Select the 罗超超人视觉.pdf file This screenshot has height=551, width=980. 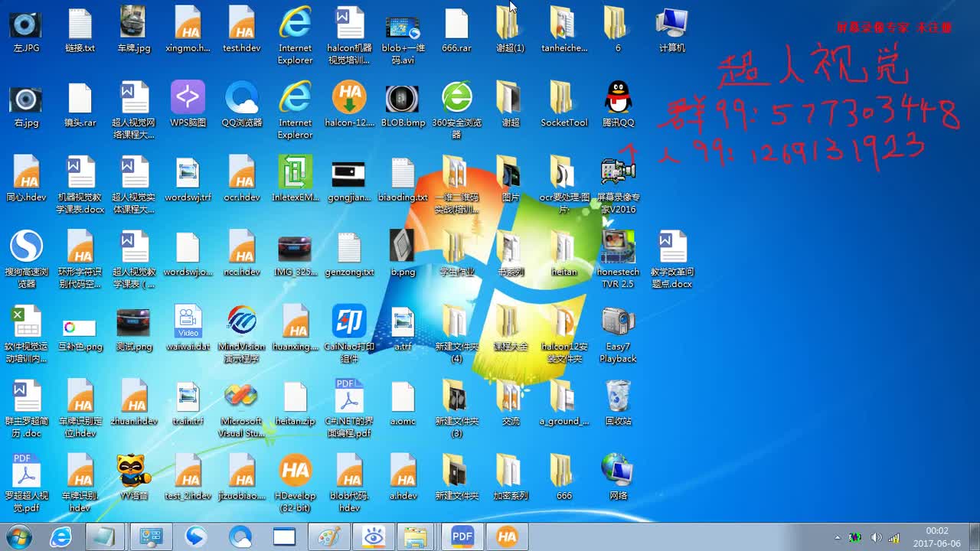(x=27, y=483)
